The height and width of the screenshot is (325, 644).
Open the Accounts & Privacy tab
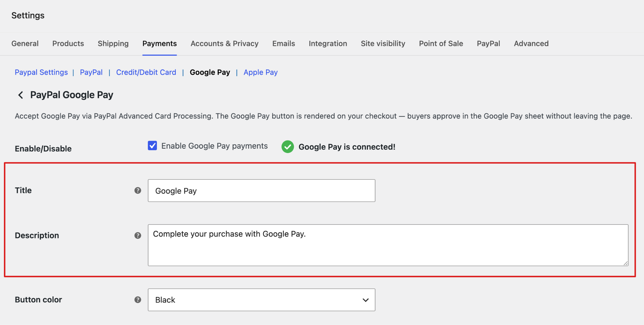(x=225, y=43)
